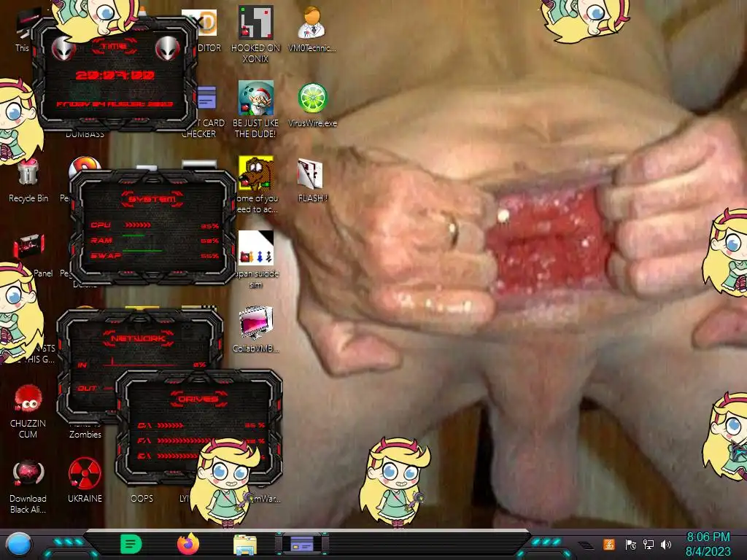Screen dimensions: 747x560
Task: Launch the FLASH! desktop shortcut
Action: click(x=312, y=180)
